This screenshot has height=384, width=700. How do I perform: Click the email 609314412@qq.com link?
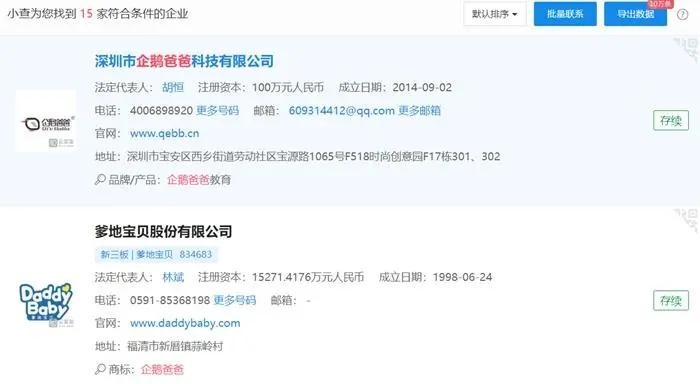342,110
